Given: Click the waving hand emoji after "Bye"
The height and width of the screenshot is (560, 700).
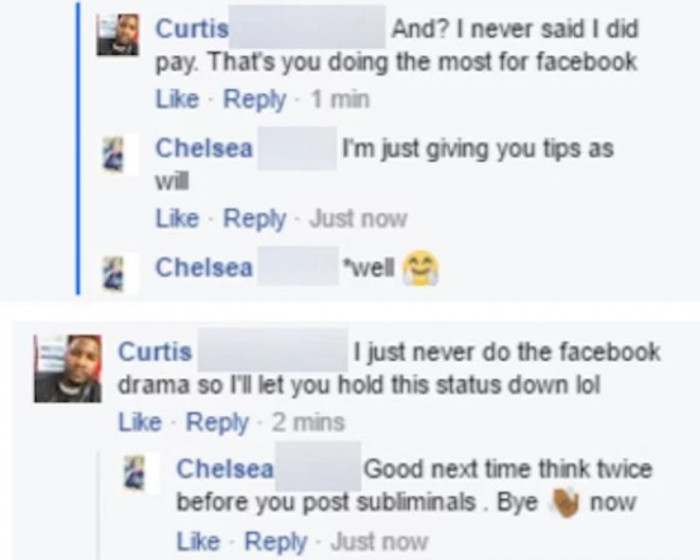Looking at the screenshot, I should click(x=566, y=500).
